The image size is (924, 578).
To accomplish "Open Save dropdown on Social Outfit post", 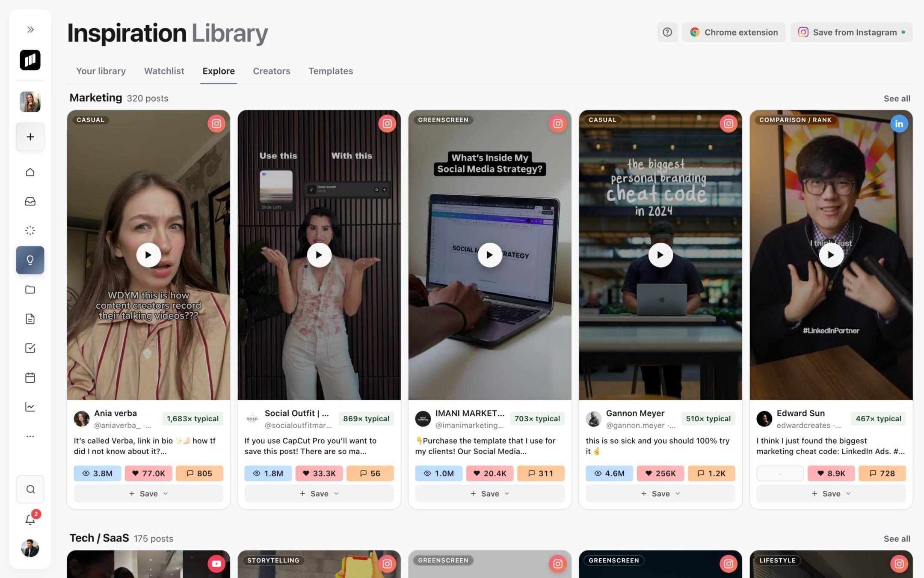I will click(319, 494).
